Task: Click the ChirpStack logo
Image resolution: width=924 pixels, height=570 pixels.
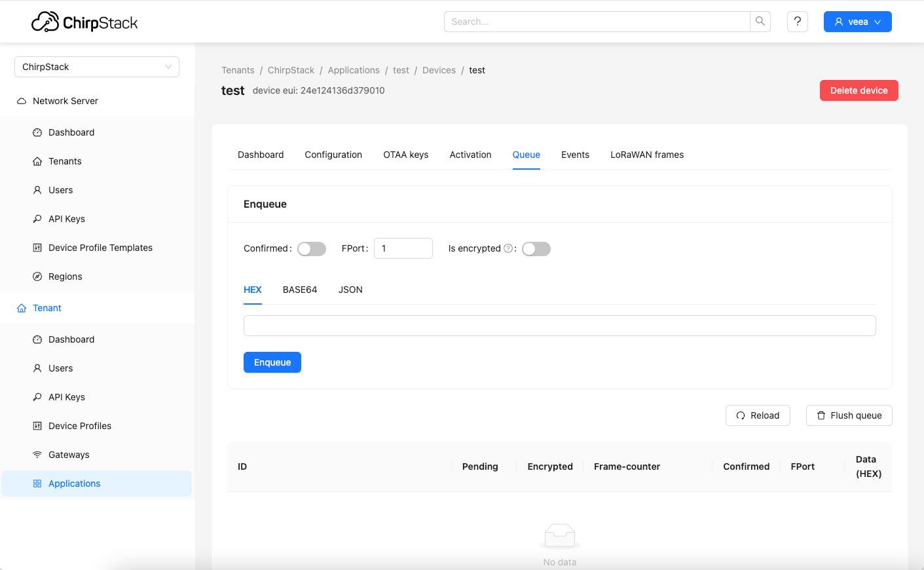Action: 84,22
